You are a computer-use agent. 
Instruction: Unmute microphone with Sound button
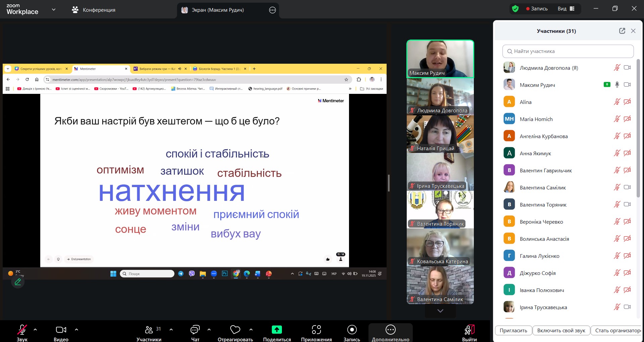[22, 330]
